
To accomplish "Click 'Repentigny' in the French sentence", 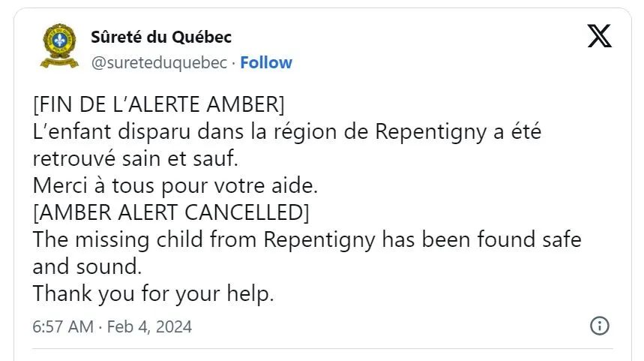I will point(431,132).
